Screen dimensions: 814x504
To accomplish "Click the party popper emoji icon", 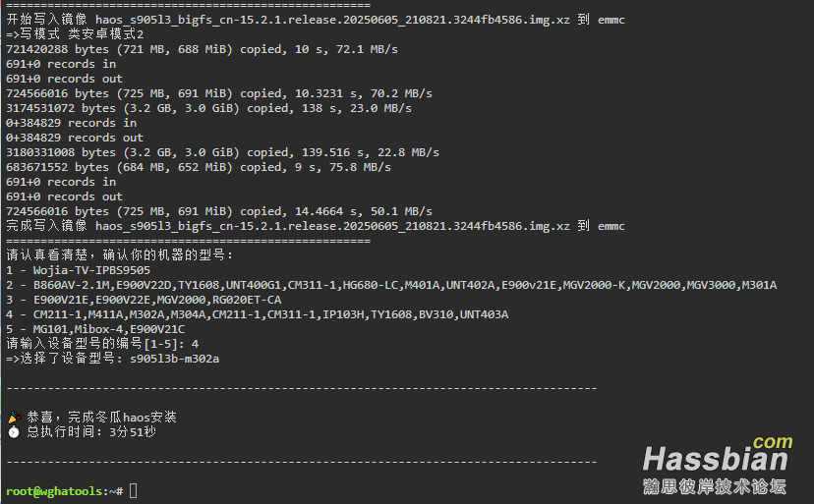I will coord(14,418).
